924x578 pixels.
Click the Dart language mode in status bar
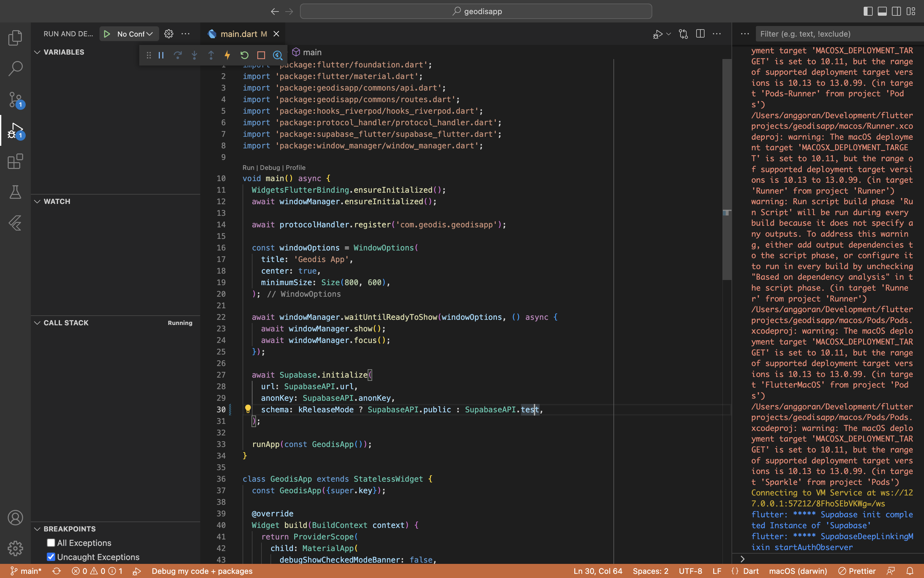[751, 571]
